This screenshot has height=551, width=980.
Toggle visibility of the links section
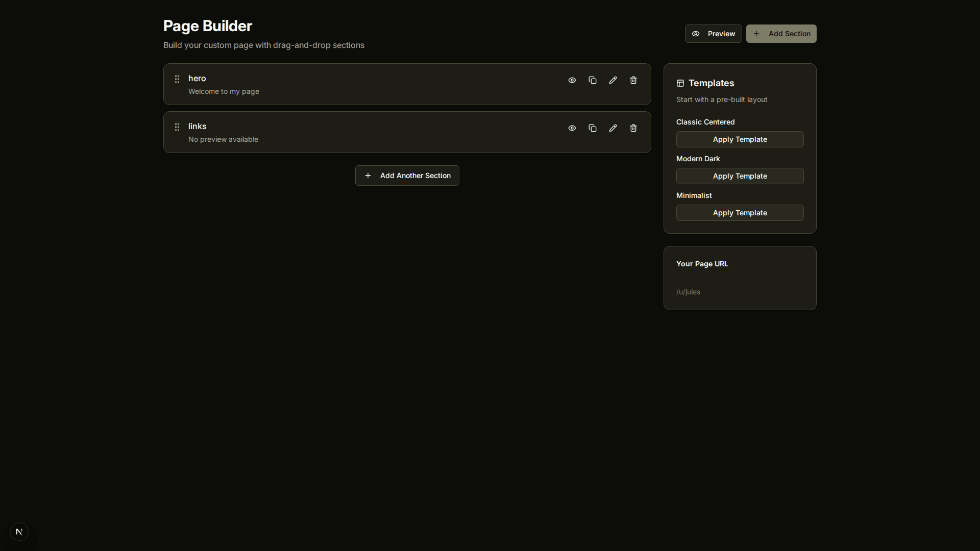point(572,128)
